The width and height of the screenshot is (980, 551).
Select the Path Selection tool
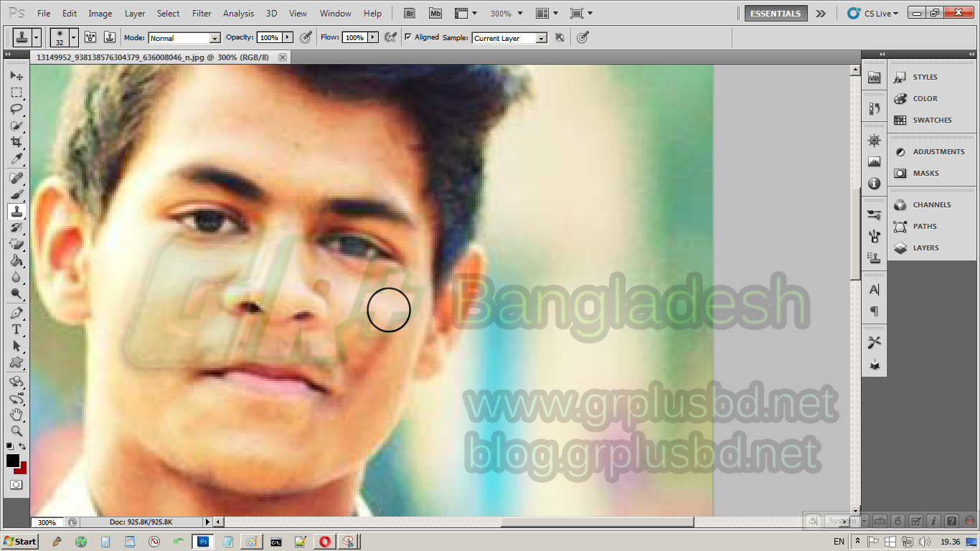click(17, 346)
